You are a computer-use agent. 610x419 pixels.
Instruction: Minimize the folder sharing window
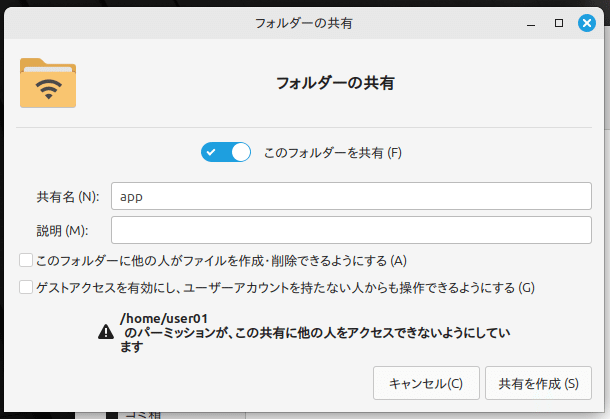(x=531, y=24)
